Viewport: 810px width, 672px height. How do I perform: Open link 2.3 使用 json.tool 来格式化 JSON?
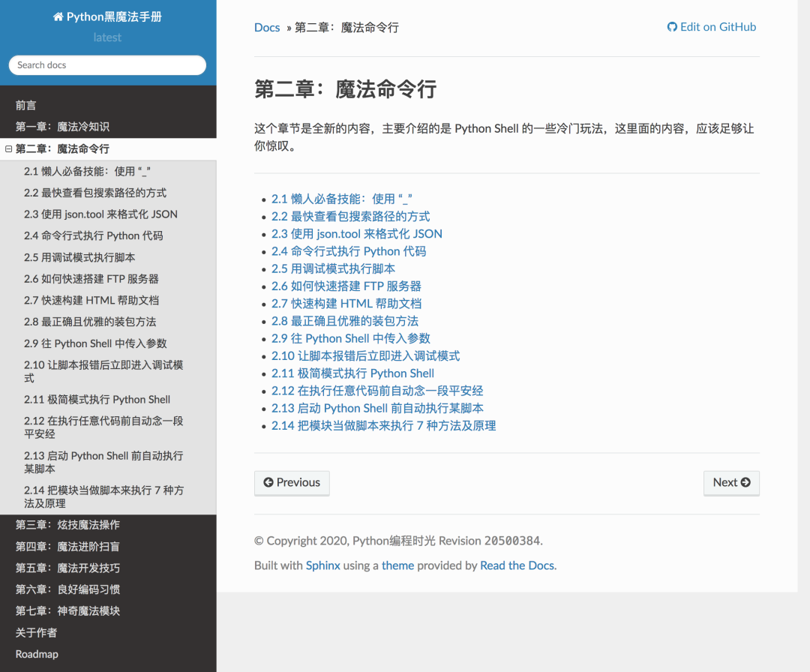click(x=357, y=234)
